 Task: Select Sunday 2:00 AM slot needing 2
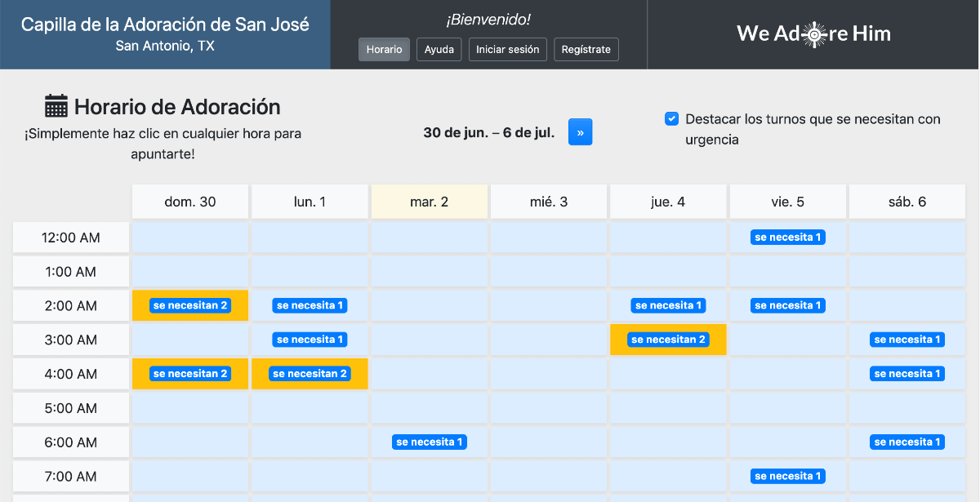190,305
